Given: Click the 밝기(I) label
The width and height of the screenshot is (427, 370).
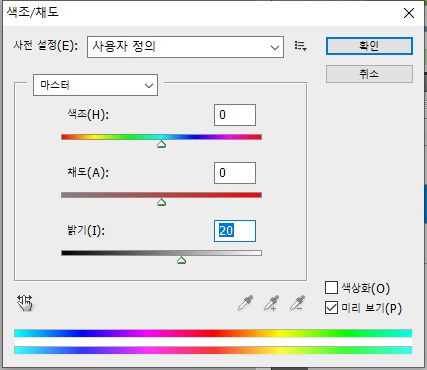Looking at the screenshot, I should point(86,230).
